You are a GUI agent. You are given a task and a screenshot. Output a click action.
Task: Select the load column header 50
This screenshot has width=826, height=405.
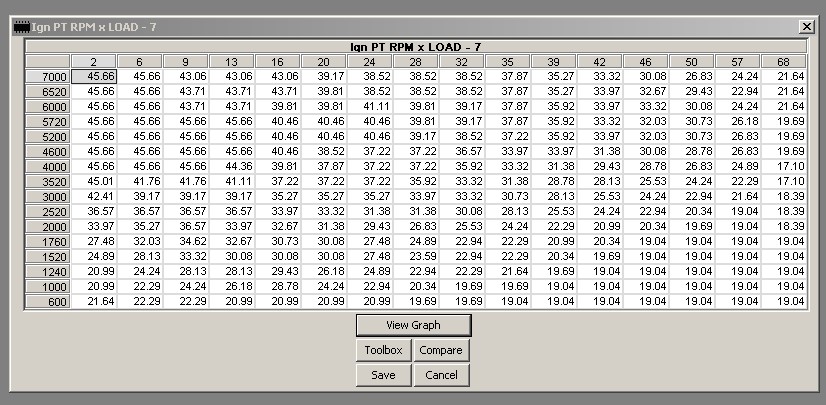(x=692, y=62)
